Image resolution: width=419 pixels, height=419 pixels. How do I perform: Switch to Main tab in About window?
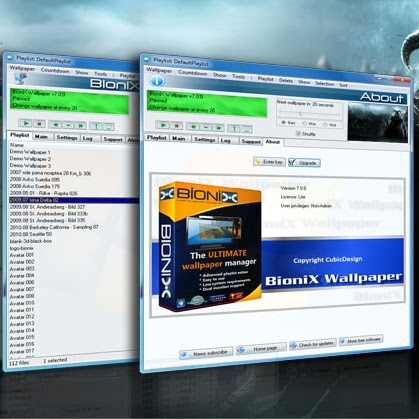[x=179, y=138]
